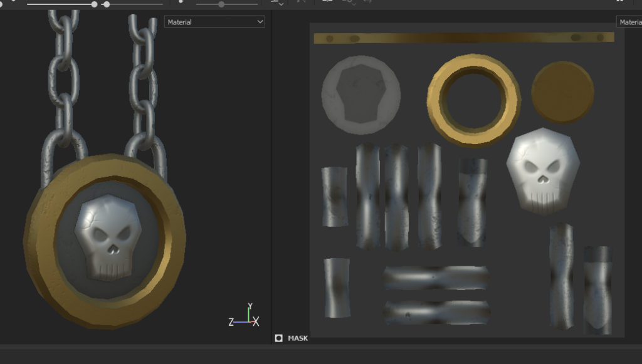The image size is (642, 364).
Task: Click the mask icon beside MASK label
Action: 279,338
